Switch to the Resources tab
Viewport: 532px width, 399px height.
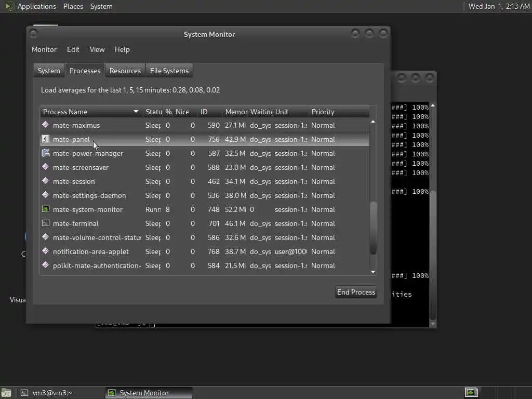125,71
